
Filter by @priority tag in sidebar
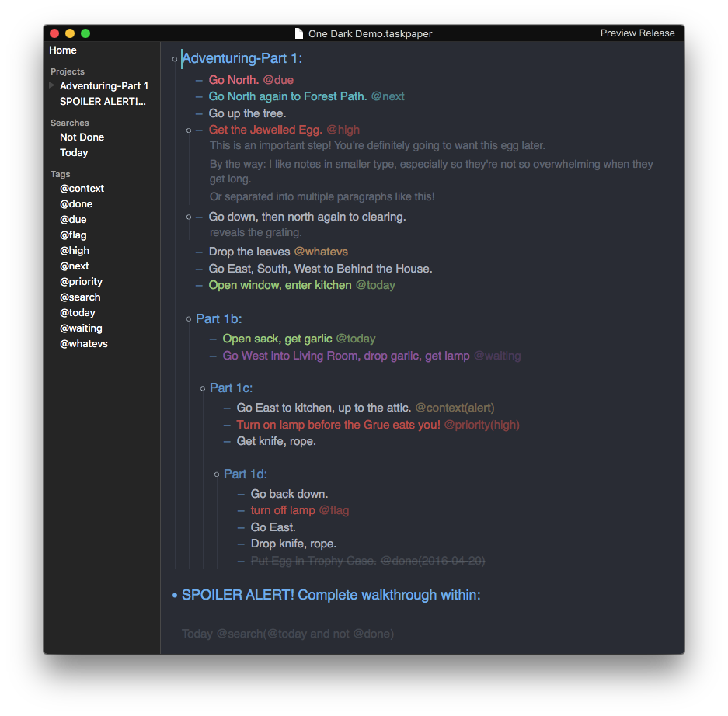[82, 282]
